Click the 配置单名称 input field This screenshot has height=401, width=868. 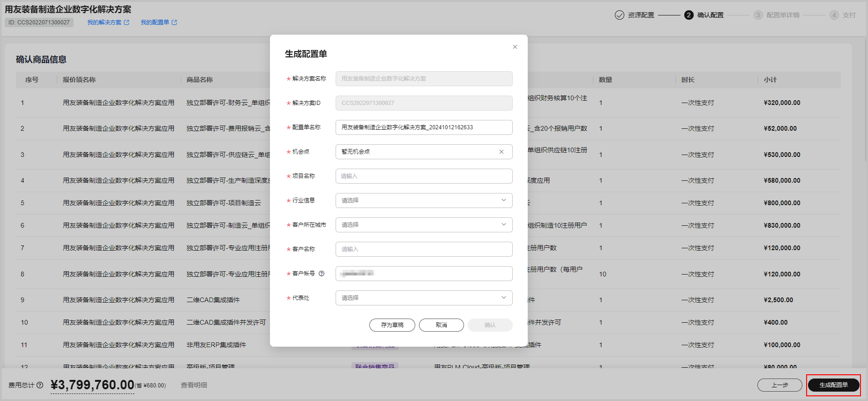click(x=424, y=127)
